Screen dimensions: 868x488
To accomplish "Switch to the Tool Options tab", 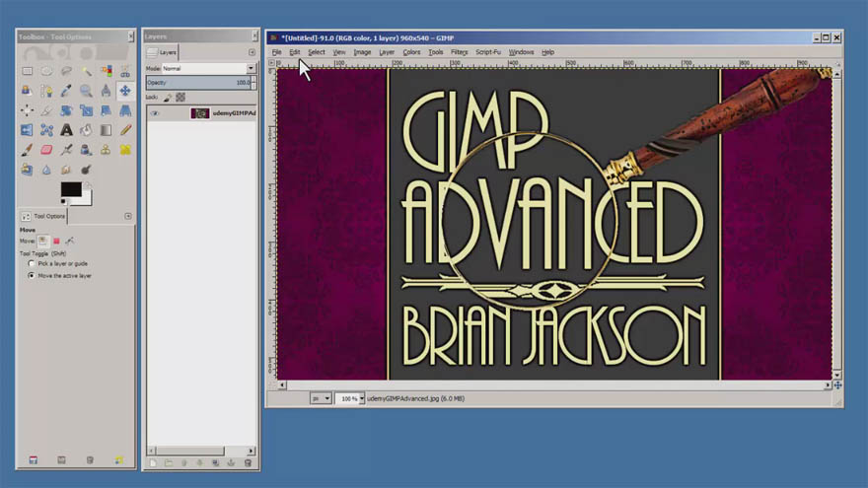I will click(x=43, y=216).
